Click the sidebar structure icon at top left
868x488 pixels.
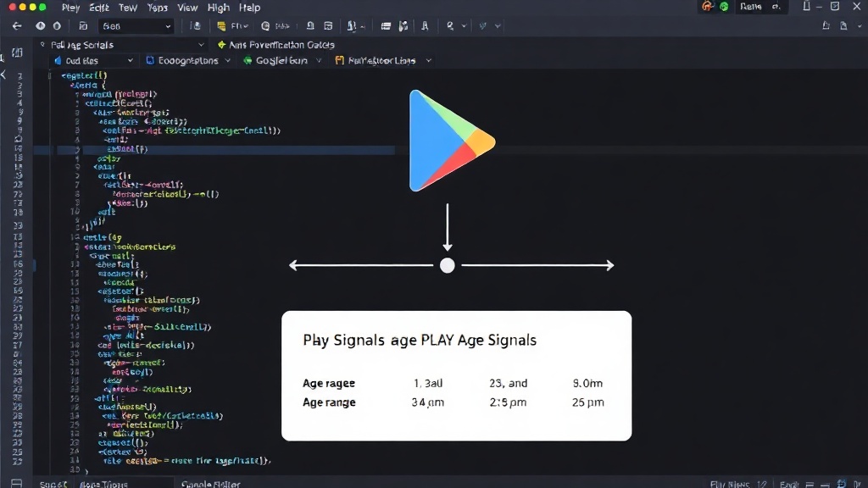(x=17, y=53)
